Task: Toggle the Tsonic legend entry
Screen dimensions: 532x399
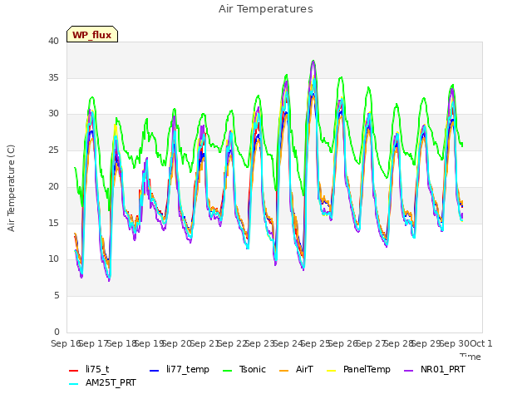Action: [x=244, y=369]
